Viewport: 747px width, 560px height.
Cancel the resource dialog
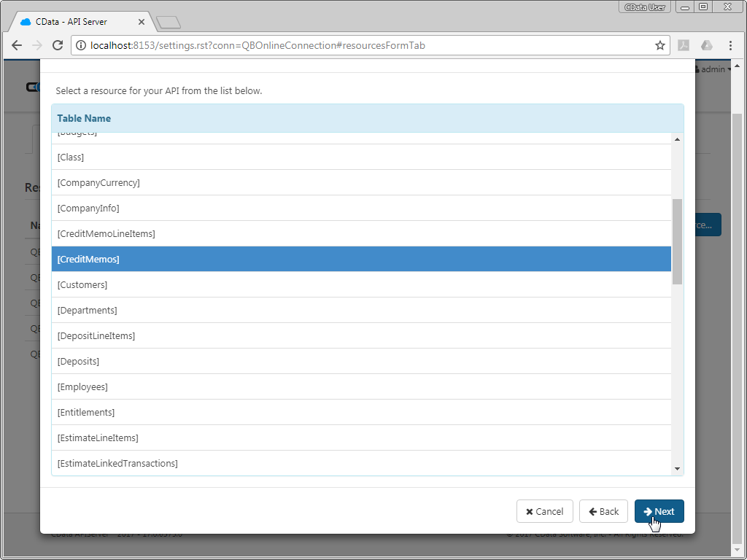coord(544,511)
